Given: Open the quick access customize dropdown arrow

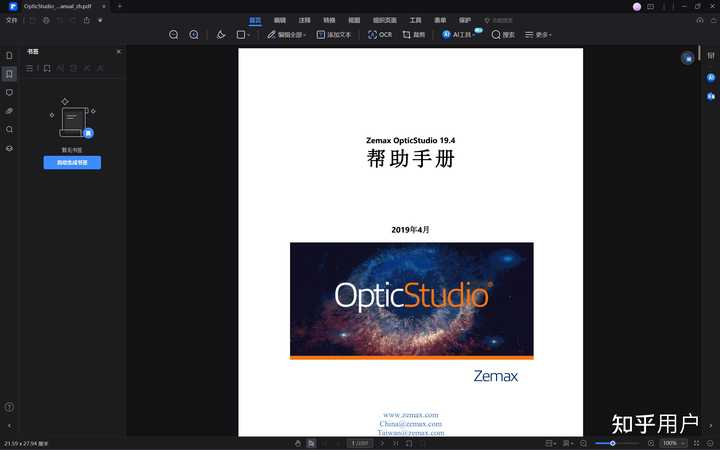Looking at the screenshot, I should [x=100, y=20].
